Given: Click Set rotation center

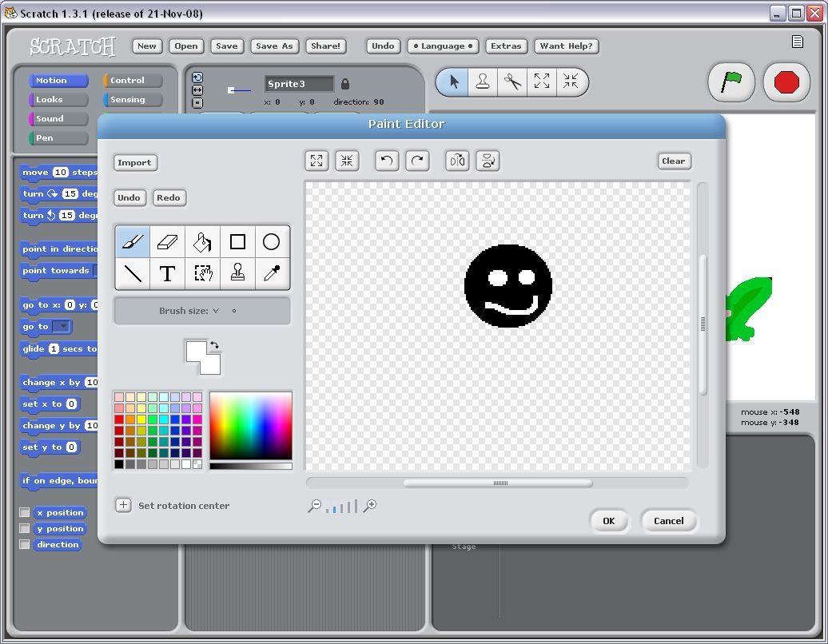Looking at the screenshot, I should coord(123,505).
